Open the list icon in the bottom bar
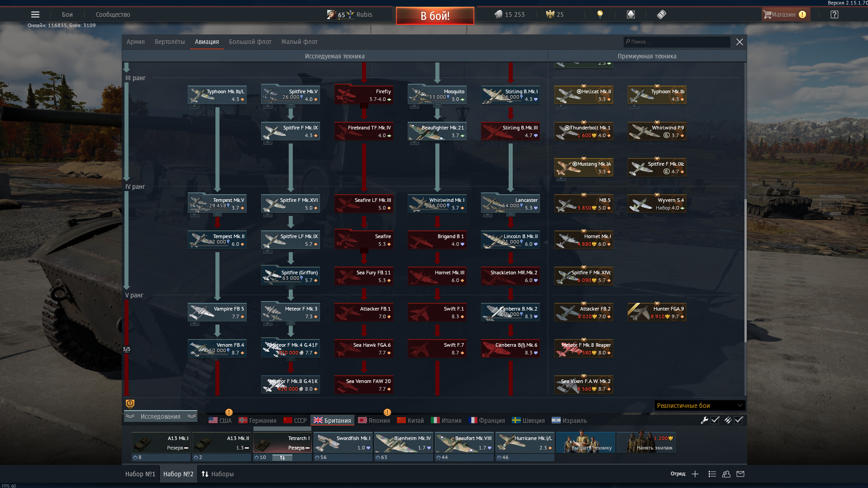Image resolution: width=868 pixels, height=488 pixels. [x=712, y=474]
